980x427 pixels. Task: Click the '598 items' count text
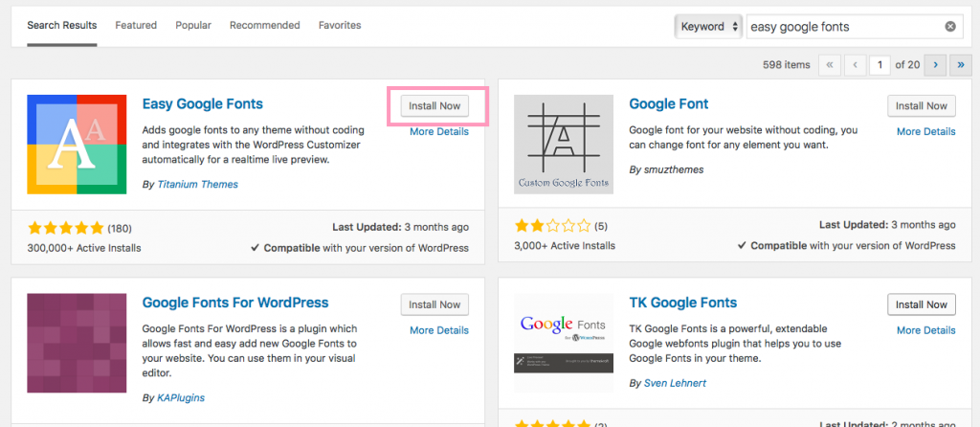click(x=787, y=64)
